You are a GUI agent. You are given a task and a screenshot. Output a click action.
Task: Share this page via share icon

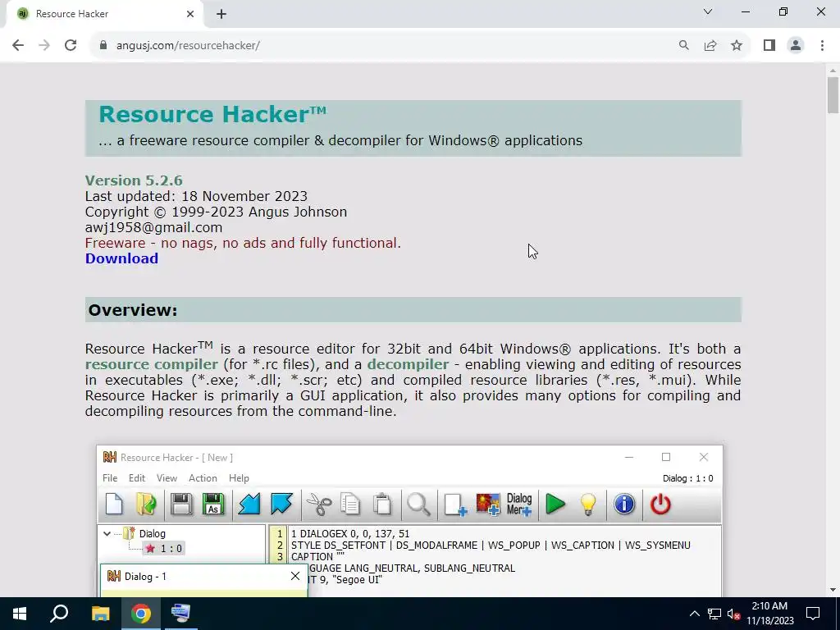(x=710, y=46)
